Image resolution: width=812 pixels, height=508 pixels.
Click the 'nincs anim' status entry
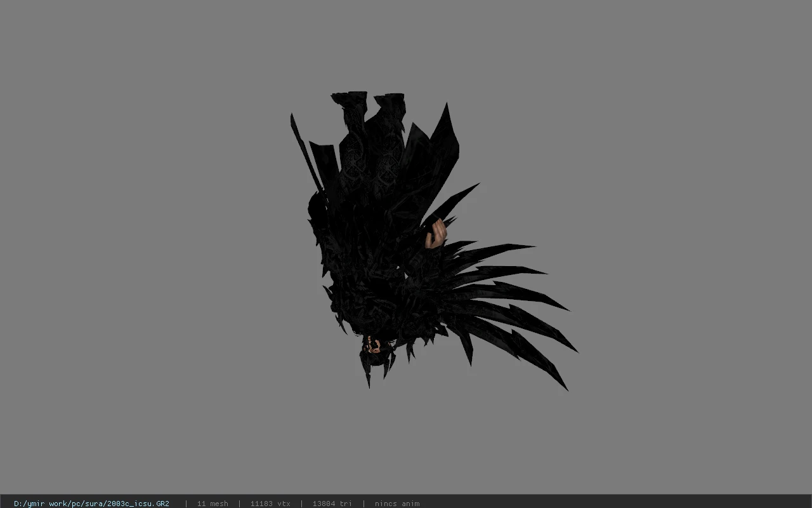[x=397, y=504]
